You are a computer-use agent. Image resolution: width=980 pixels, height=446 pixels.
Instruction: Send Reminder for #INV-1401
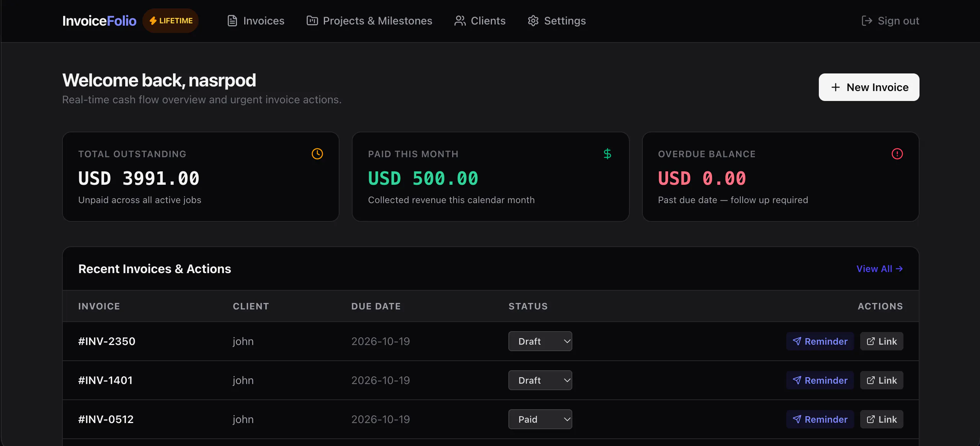point(820,380)
